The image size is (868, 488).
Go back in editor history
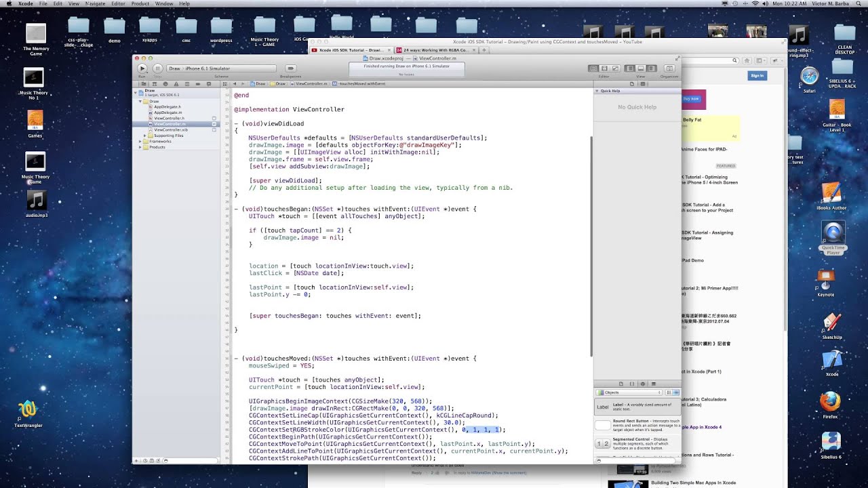235,84
